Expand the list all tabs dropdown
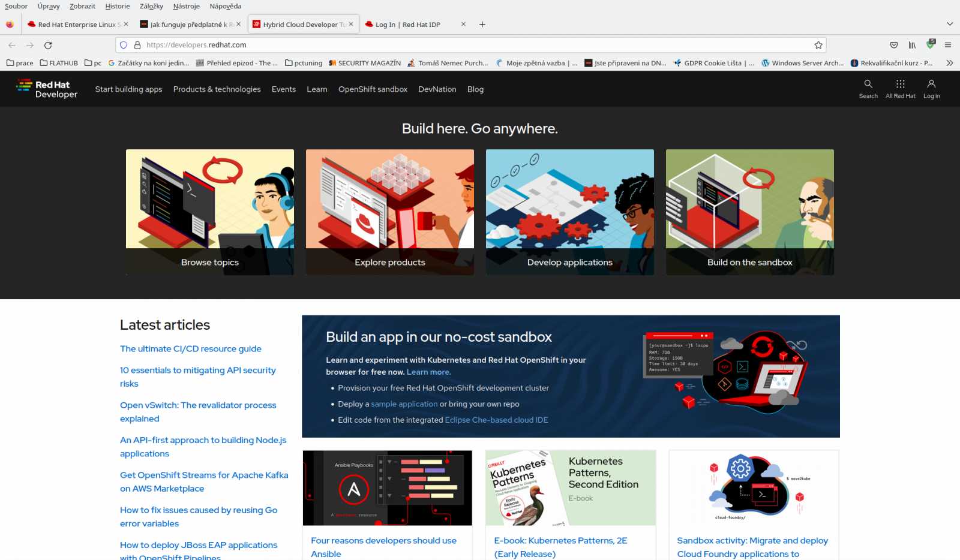Screen dimensions: 960x560 point(950,24)
